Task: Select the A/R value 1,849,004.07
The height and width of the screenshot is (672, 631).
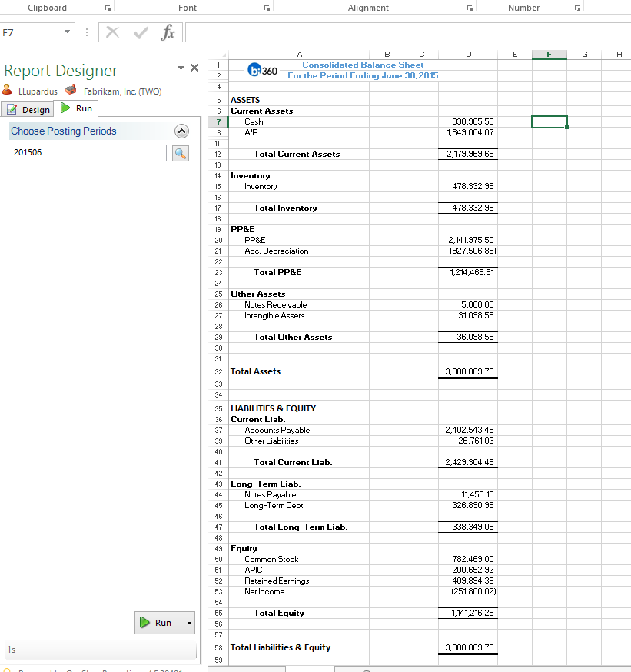Action: [468, 132]
